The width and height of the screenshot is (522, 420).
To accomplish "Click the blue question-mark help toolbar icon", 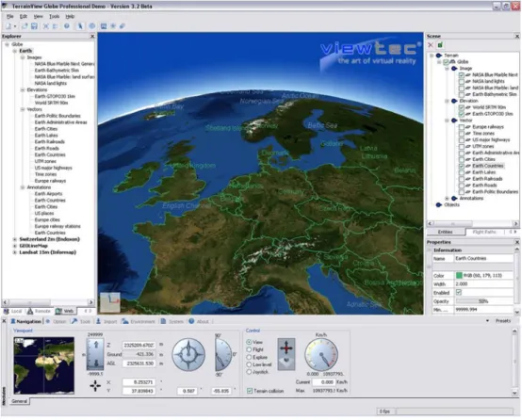I will click(x=67, y=26).
